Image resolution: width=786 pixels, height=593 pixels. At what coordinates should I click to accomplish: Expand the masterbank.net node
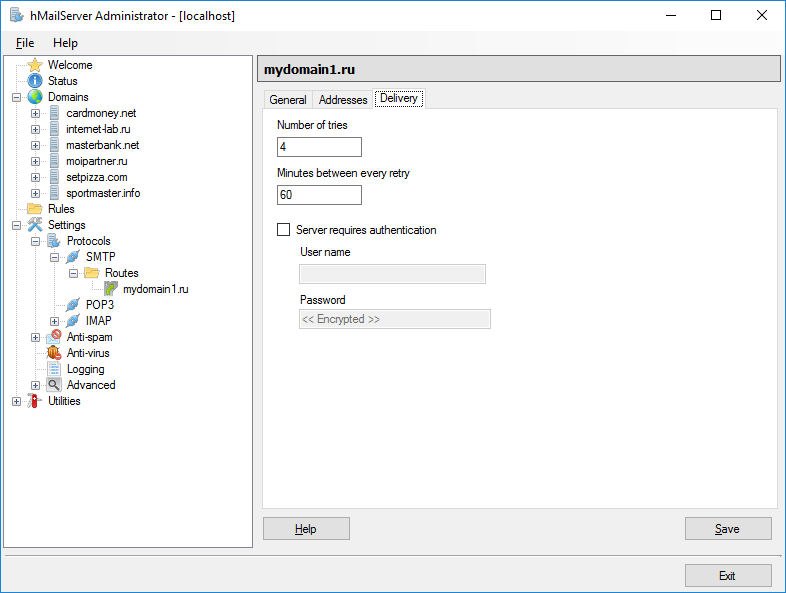pyautogui.click(x=35, y=145)
